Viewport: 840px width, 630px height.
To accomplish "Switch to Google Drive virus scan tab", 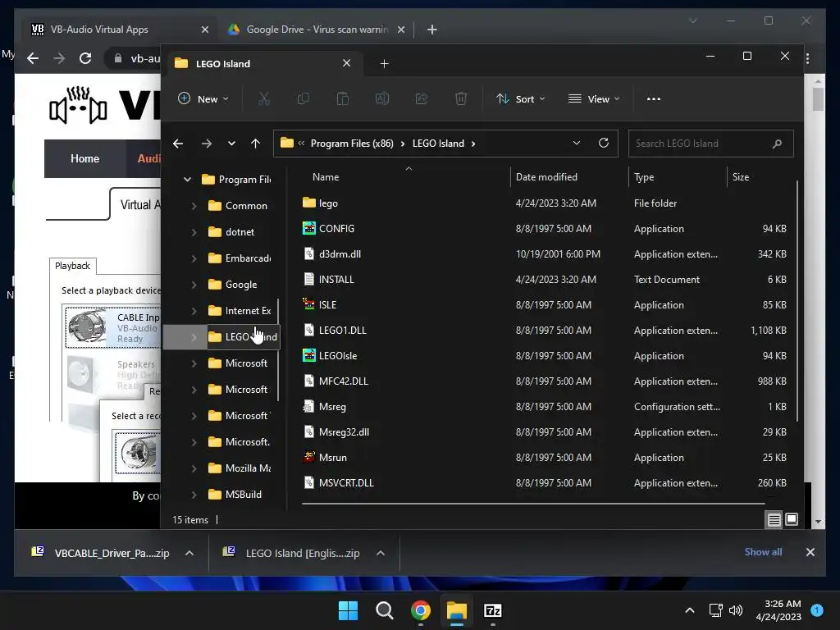I will coord(317,30).
